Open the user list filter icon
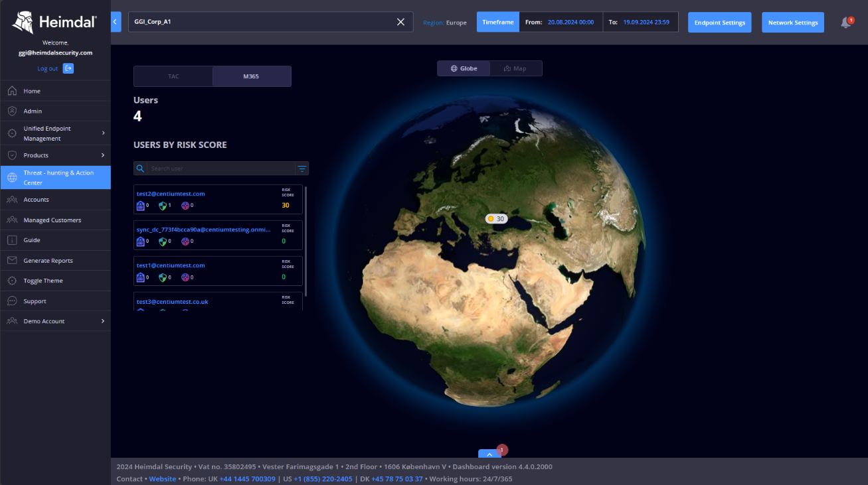The width and height of the screenshot is (868, 485). (302, 169)
